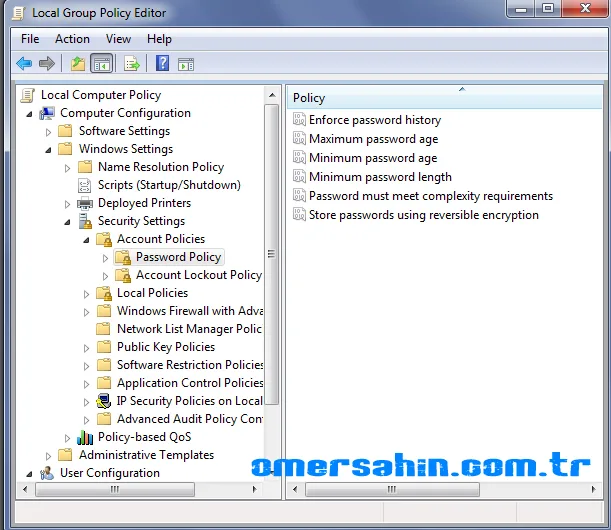Select 'Password must meet complexity requirements'
This screenshot has height=530, width=611.
tap(431, 196)
